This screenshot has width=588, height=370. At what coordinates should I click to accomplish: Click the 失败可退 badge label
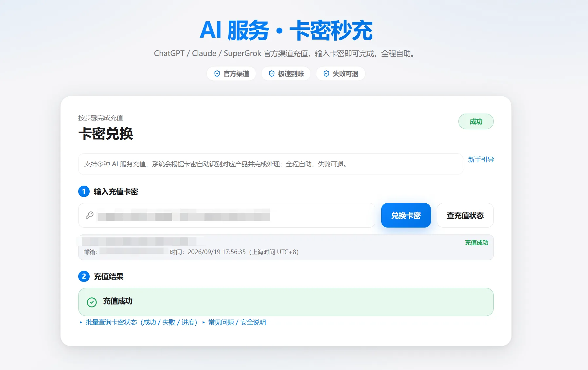tap(346, 74)
